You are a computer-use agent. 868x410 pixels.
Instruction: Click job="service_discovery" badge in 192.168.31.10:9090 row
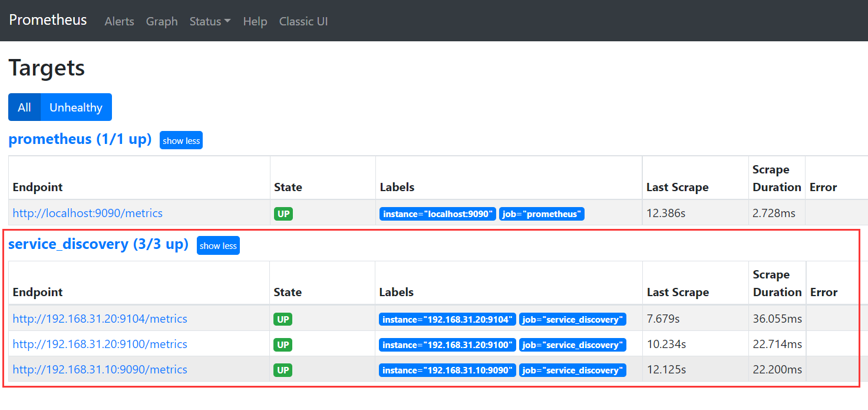click(x=573, y=370)
